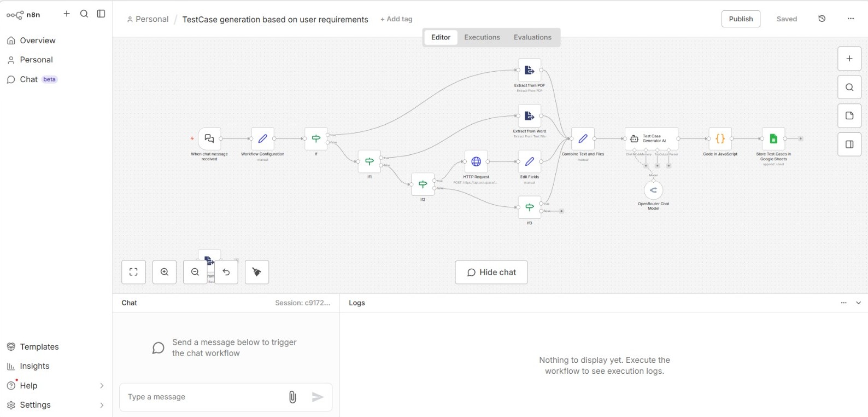The height and width of the screenshot is (417, 868).
Task: Expand the Help submenu
Action: pos(101,386)
